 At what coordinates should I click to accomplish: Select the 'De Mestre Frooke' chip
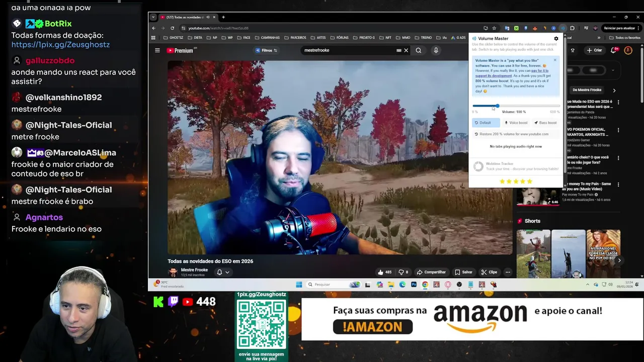pyautogui.click(x=587, y=90)
